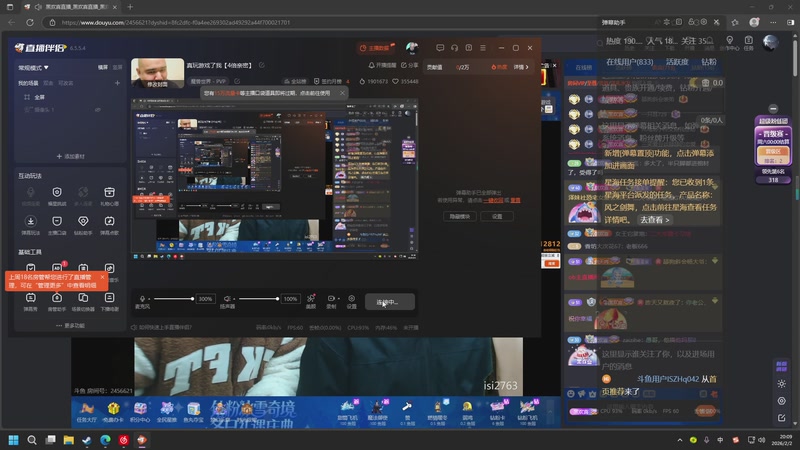Open dropdown arrow beside record icon
Viewport: 800px width, 450px height.
(339, 298)
